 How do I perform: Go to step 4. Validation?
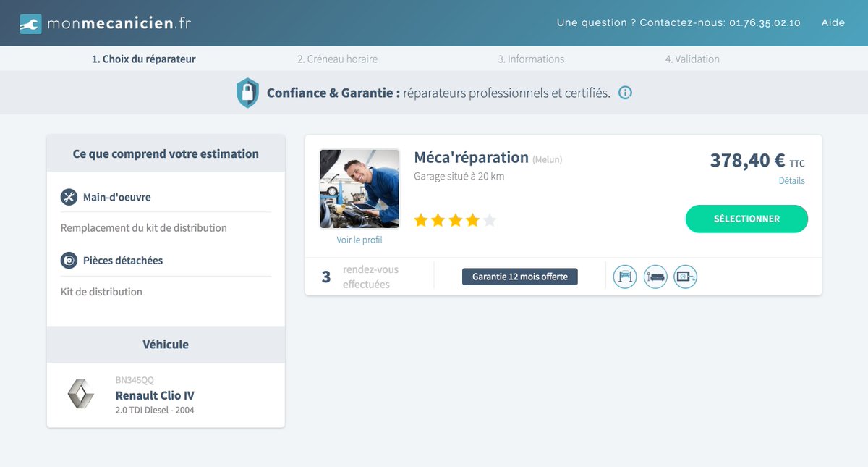(692, 59)
